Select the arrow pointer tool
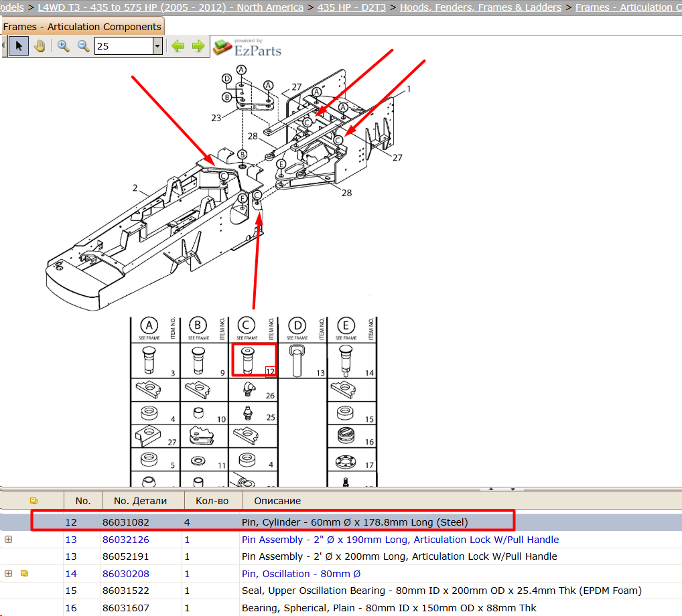 (x=19, y=46)
